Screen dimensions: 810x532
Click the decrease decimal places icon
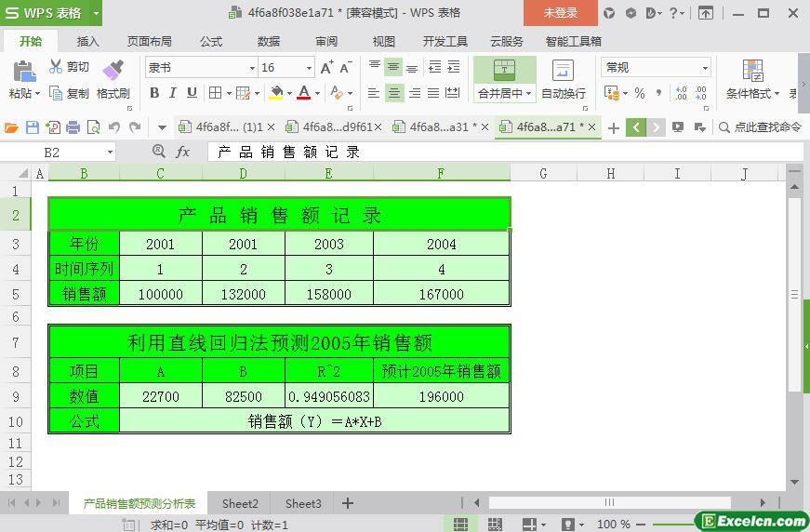pyautogui.click(x=701, y=93)
